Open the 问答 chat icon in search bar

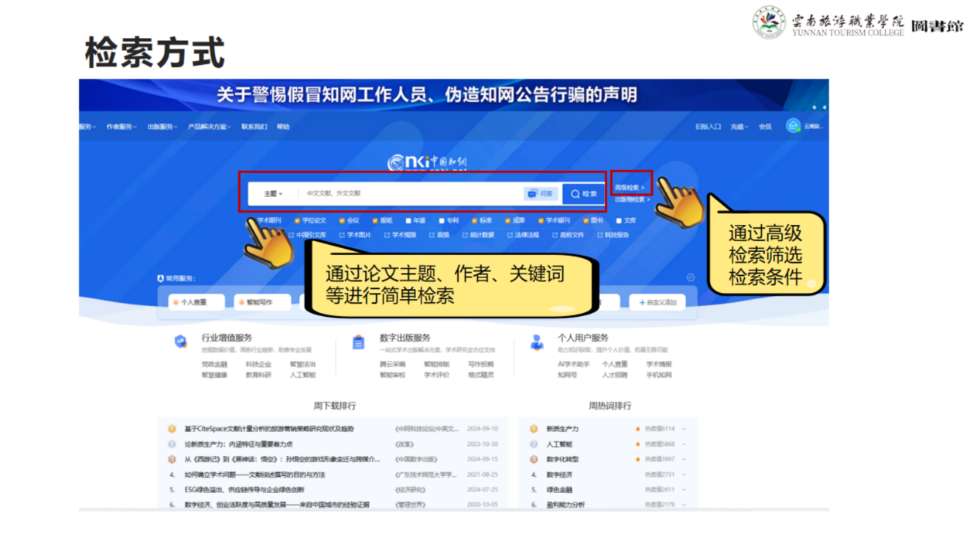541,194
